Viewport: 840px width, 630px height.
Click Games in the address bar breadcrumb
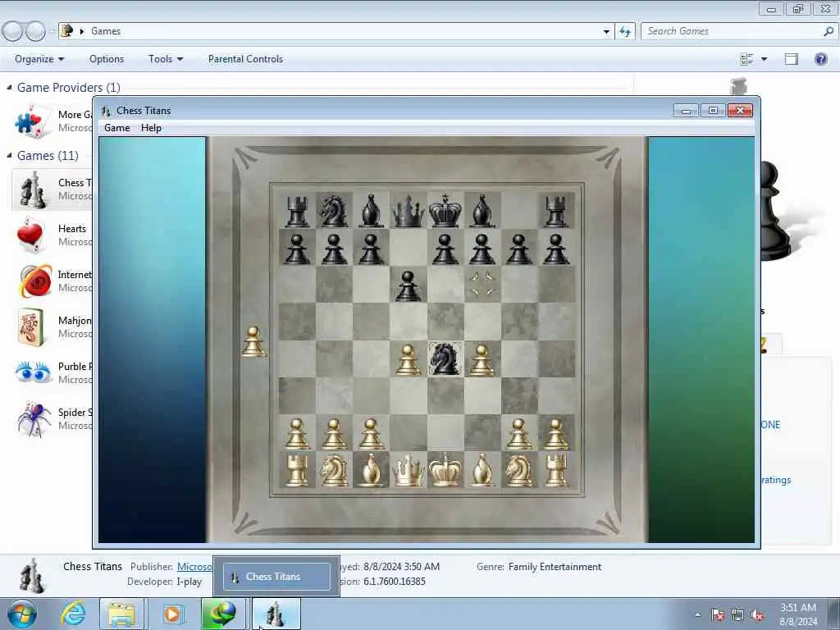(x=106, y=31)
